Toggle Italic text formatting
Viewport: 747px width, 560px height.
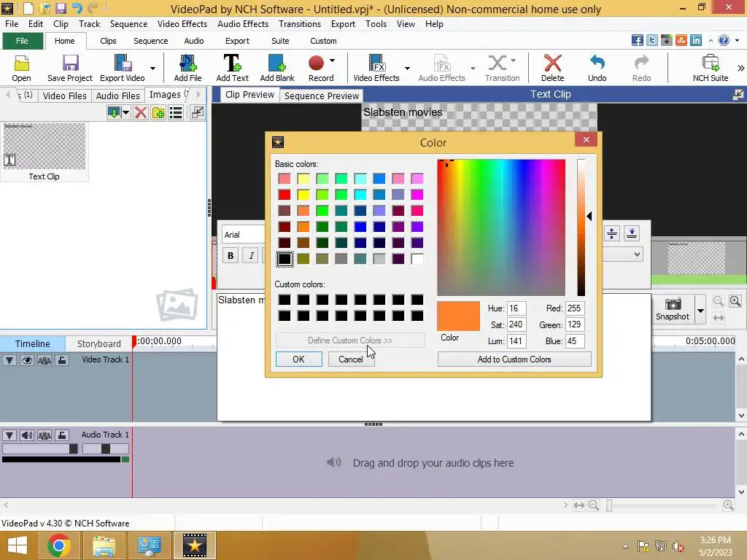[251, 256]
